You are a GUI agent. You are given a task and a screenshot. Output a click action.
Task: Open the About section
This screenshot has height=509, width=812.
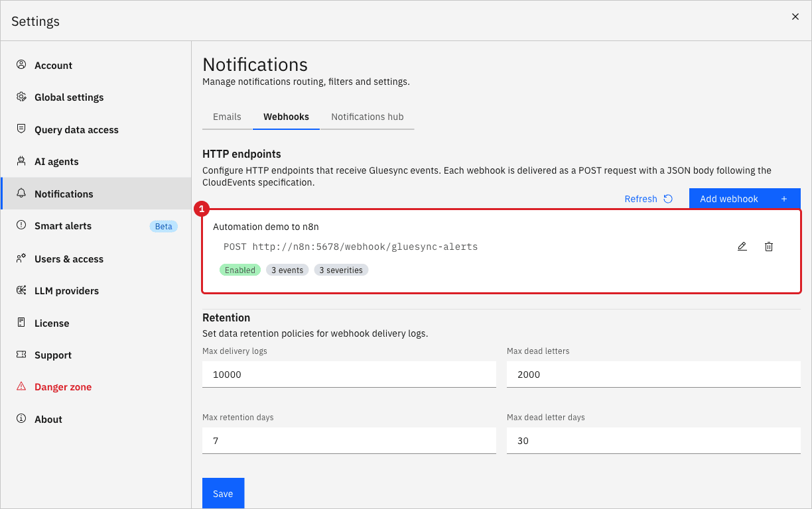(x=96, y=419)
